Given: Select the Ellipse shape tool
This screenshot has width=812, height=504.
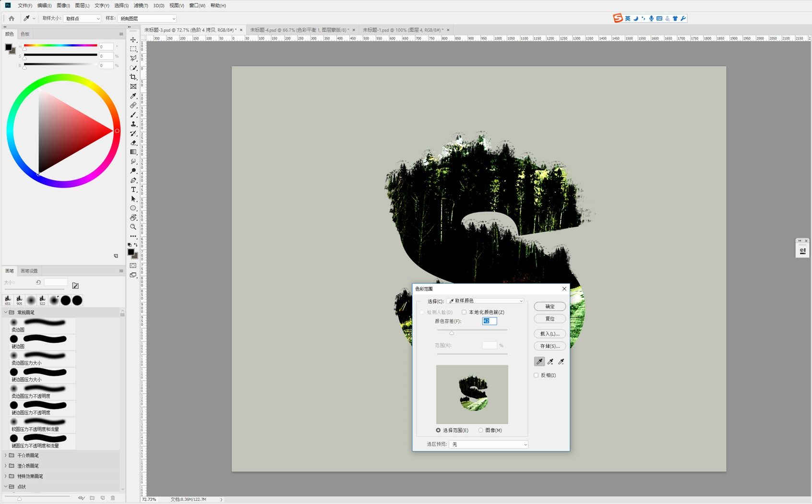Looking at the screenshot, I should (x=133, y=208).
